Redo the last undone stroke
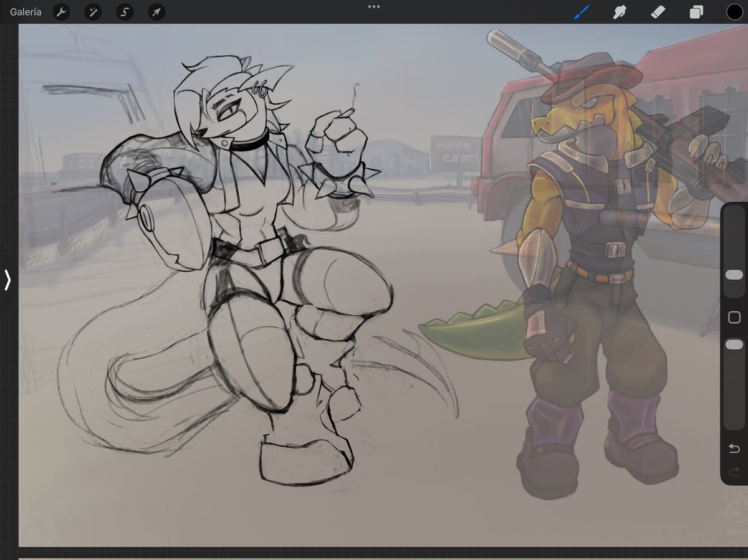 [x=734, y=472]
